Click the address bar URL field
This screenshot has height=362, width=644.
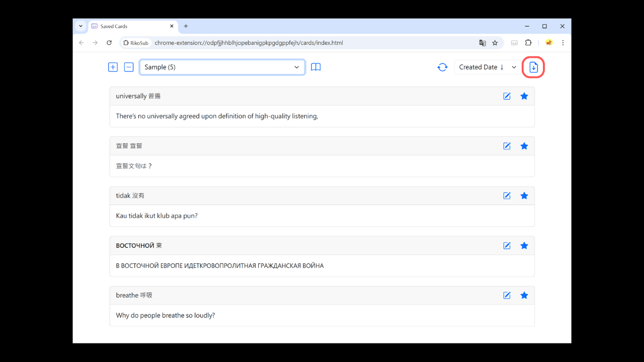pos(302,43)
